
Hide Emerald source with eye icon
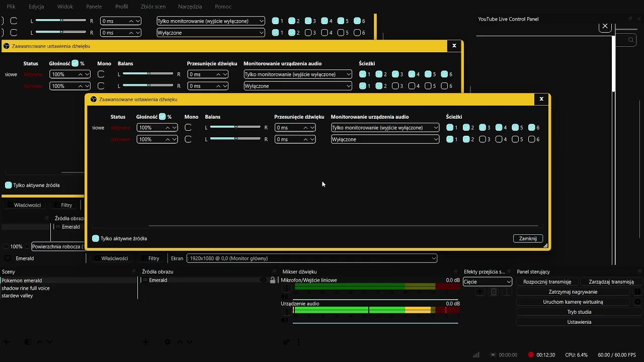click(x=263, y=280)
